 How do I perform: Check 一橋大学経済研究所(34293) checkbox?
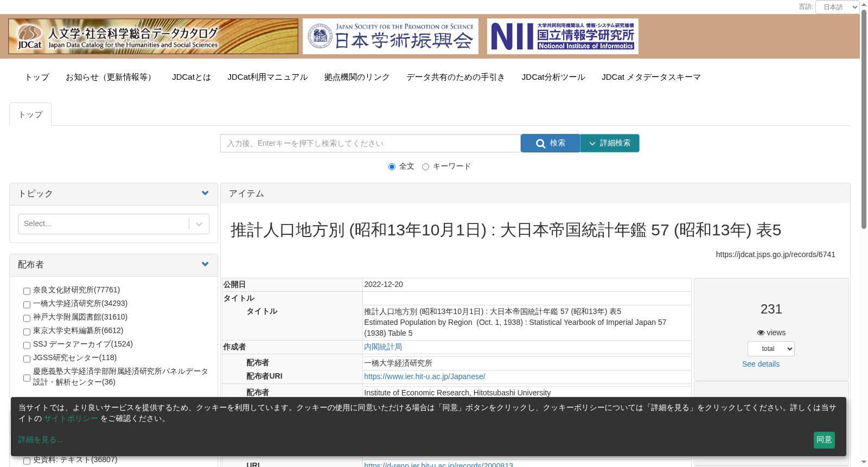pyautogui.click(x=27, y=305)
